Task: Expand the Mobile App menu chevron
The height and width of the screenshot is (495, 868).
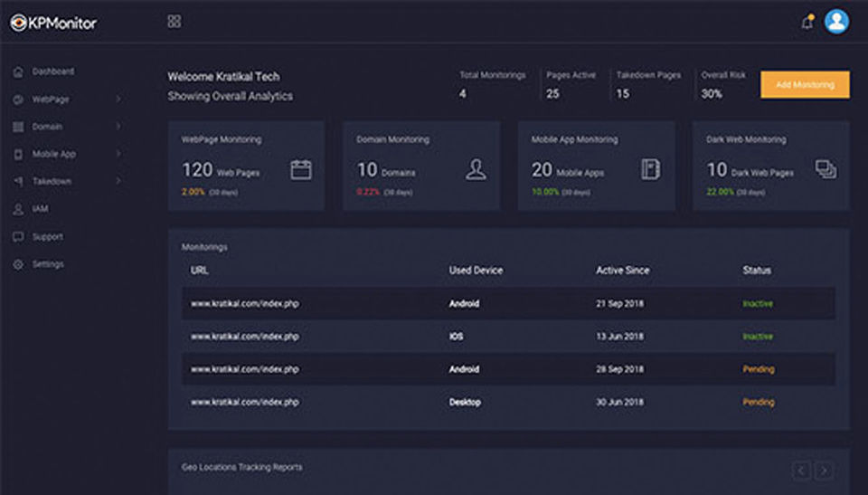Action: point(118,154)
